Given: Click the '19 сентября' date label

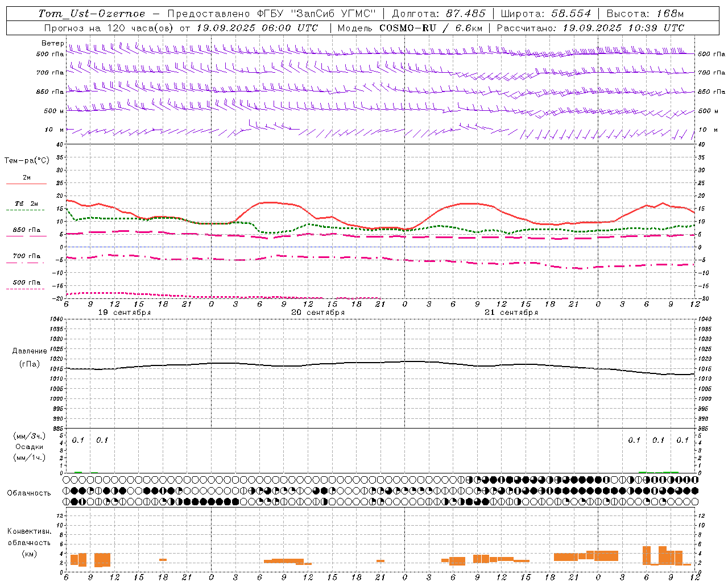Looking at the screenshot, I should (x=125, y=313).
